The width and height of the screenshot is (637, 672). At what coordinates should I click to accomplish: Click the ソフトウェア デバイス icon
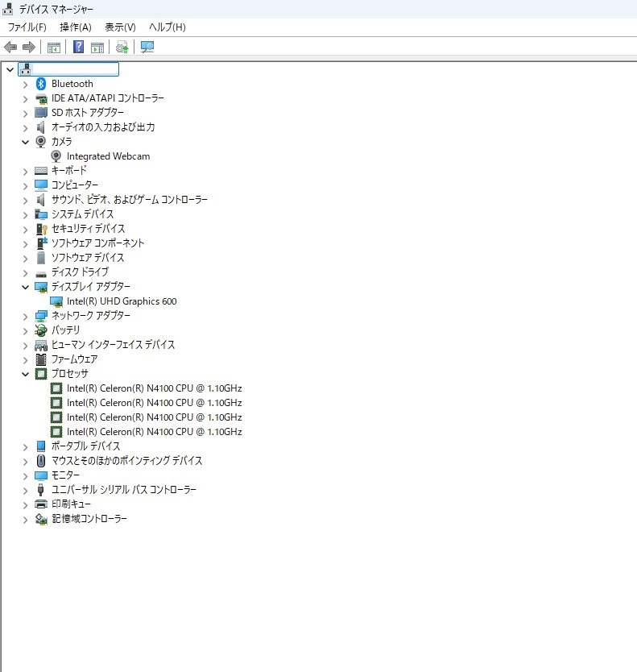[x=41, y=258]
